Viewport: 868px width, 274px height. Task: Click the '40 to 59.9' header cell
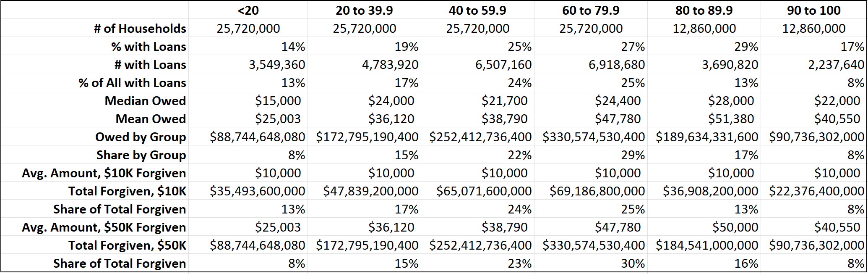click(477, 11)
